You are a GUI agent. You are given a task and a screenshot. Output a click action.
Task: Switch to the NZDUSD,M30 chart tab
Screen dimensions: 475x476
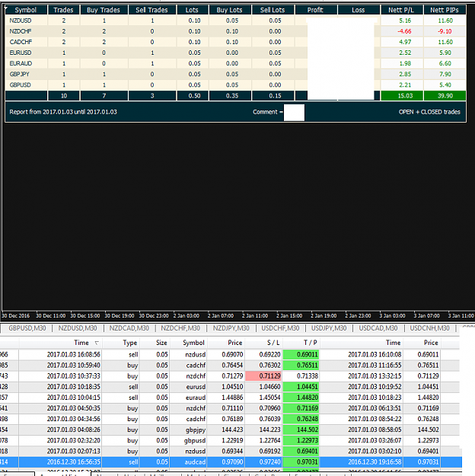78,328
